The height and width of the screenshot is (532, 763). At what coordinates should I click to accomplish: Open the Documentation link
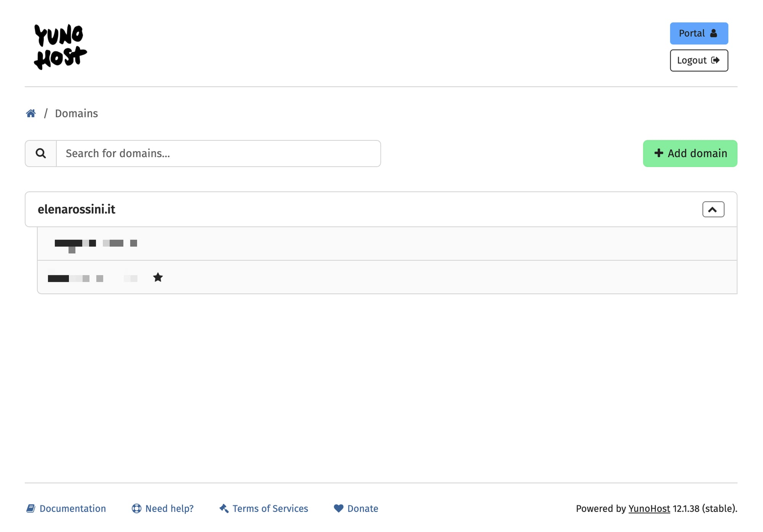(73, 508)
